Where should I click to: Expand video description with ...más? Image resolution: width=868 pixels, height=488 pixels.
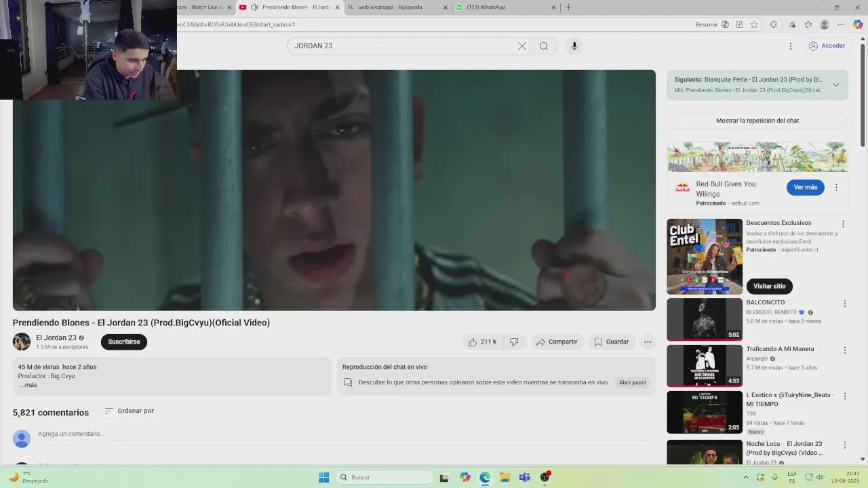[x=28, y=385]
